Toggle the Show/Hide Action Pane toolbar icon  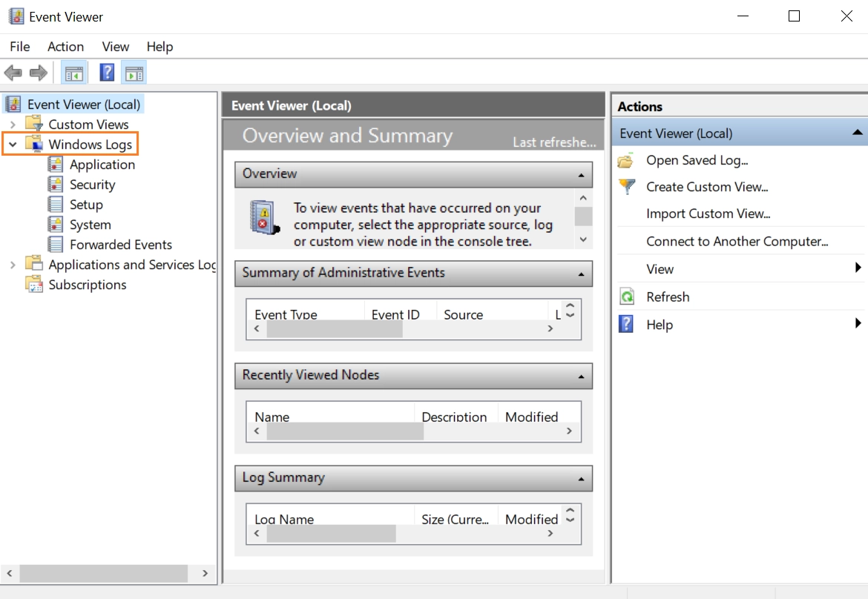(x=134, y=73)
